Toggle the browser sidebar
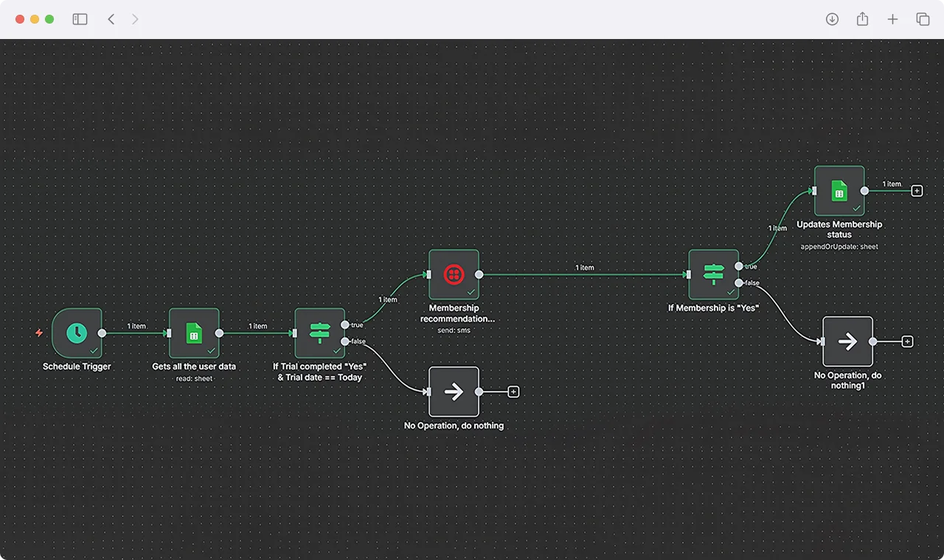Viewport: 944px width, 560px height. pyautogui.click(x=80, y=19)
